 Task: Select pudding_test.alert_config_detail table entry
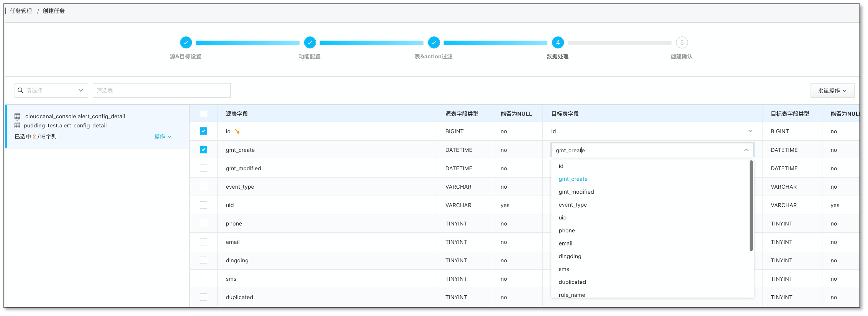click(65, 125)
